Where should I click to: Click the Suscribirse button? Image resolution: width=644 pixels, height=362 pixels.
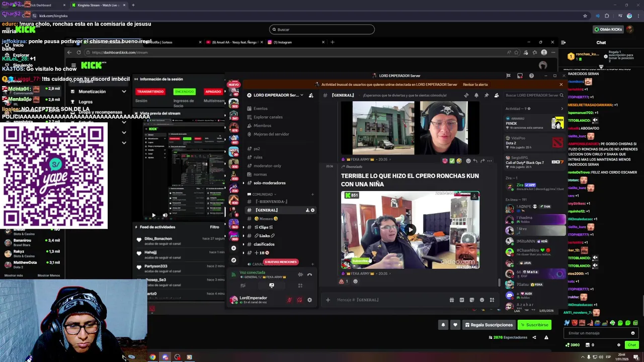click(x=534, y=325)
